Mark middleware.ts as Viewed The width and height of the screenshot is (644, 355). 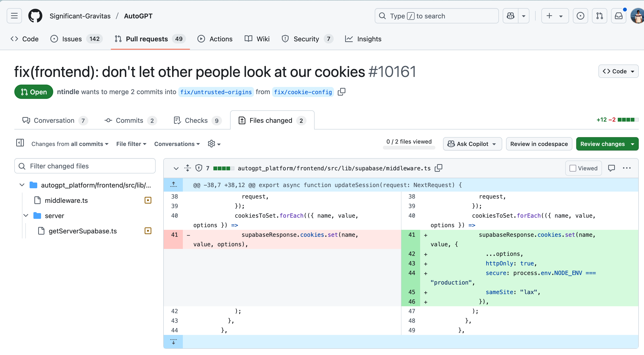583,168
